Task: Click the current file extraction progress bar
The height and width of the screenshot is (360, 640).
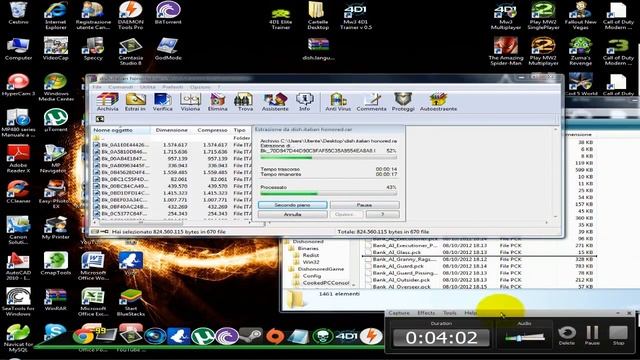Action: pos(329,158)
